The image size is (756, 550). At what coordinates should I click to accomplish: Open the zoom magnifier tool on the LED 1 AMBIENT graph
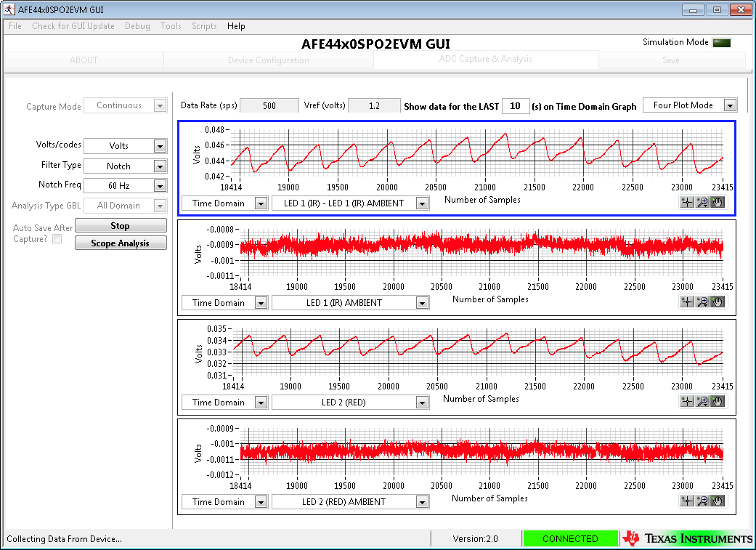point(702,302)
